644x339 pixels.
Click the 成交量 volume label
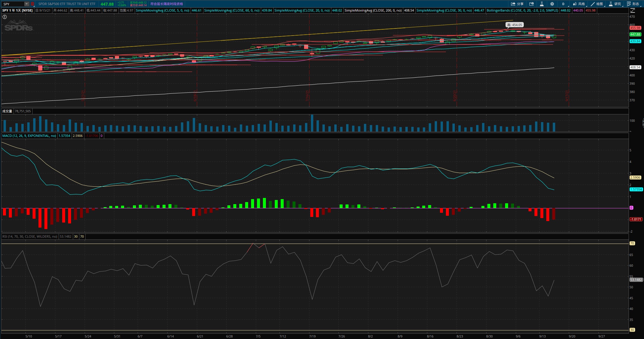[7, 111]
